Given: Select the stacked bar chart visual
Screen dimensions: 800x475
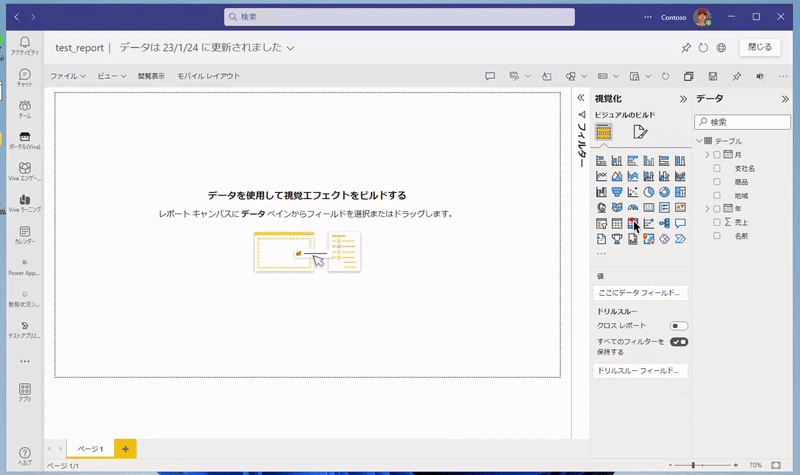Looking at the screenshot, I should click(601, 161).
